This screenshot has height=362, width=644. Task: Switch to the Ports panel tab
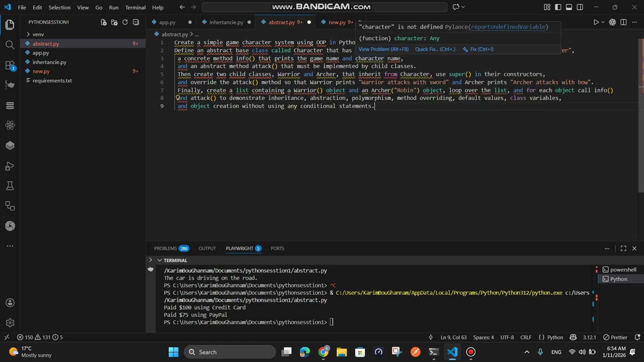point(277,248)
